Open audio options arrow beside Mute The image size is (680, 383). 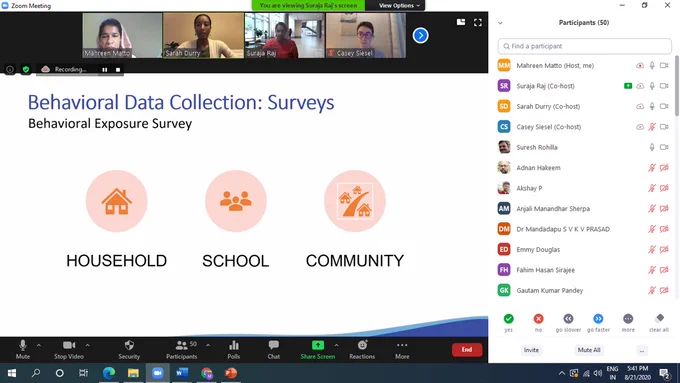pos(39,345)
